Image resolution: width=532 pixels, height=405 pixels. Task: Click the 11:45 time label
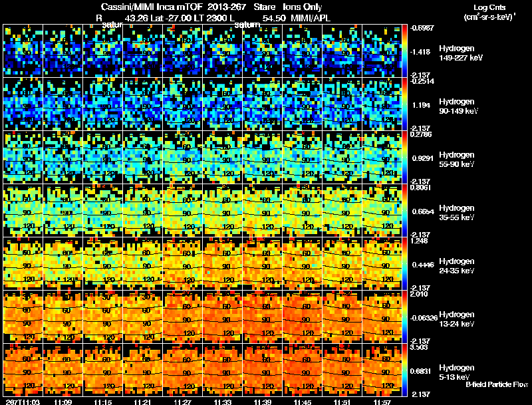pyautogui.click(x=303, y=402)
